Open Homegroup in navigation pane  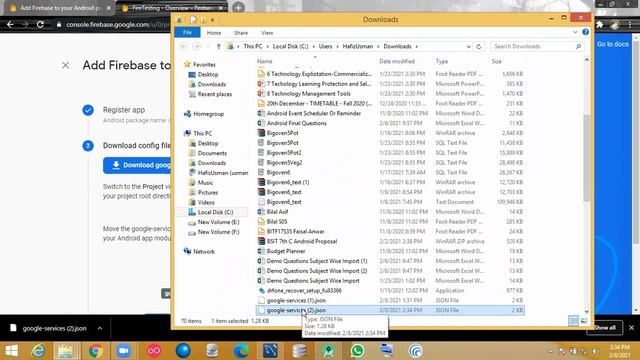click(204, 114)
